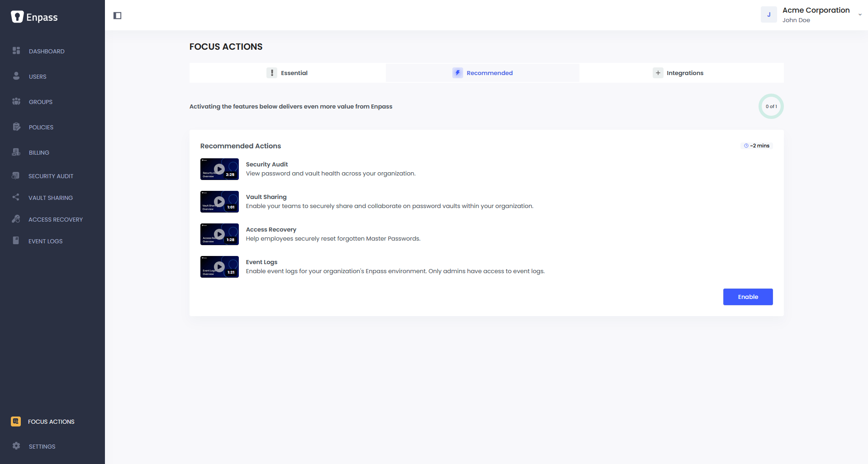The width and height of the screenshot is (868, 464).
Task: Click the Security Audit action title
Action: pyautogui.click(x=267, y=164)
